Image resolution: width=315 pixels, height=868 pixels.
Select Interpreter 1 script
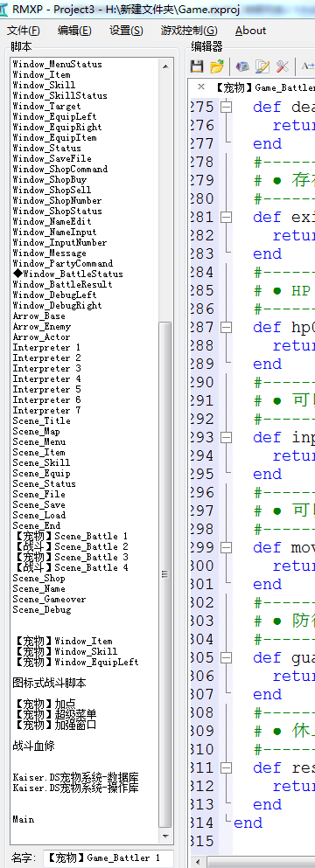click(x=46, y=348)
